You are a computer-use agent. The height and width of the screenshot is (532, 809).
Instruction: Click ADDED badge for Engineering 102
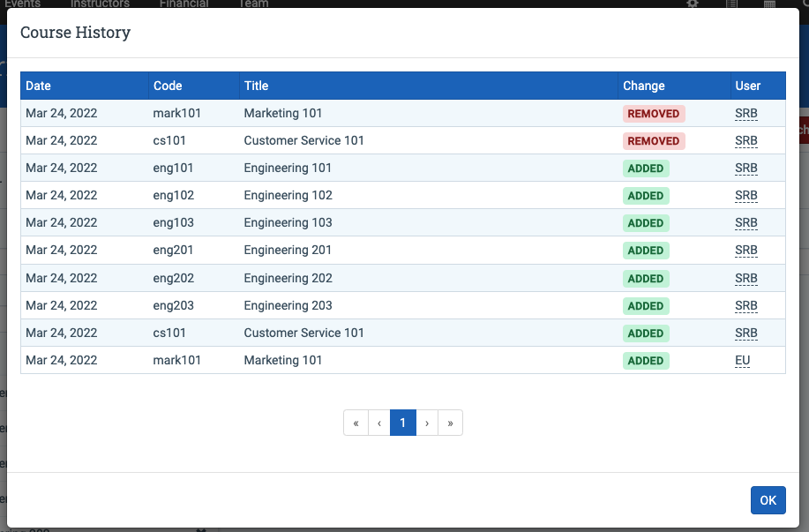[x=646, y=196]
